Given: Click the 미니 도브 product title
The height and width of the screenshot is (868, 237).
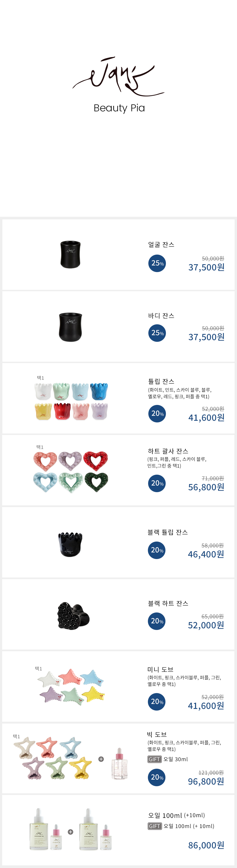Looking at the screenshot, I should tap(160, 669).
